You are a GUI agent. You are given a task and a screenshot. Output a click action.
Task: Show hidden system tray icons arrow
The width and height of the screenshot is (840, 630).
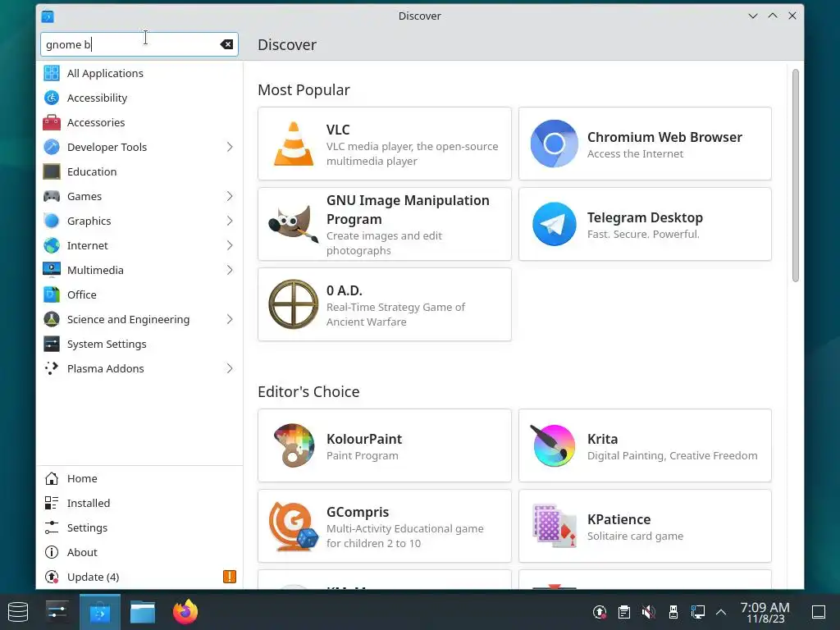click(x=721, y=612)
